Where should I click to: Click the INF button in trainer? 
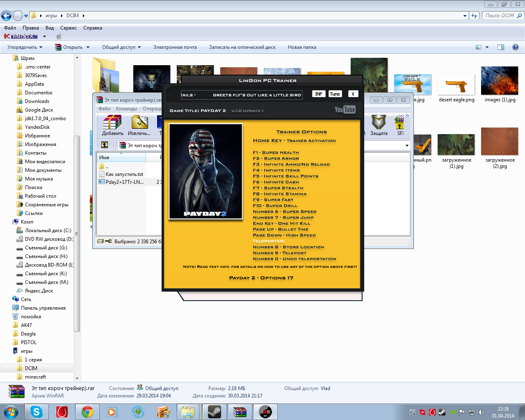pos(318,94)
